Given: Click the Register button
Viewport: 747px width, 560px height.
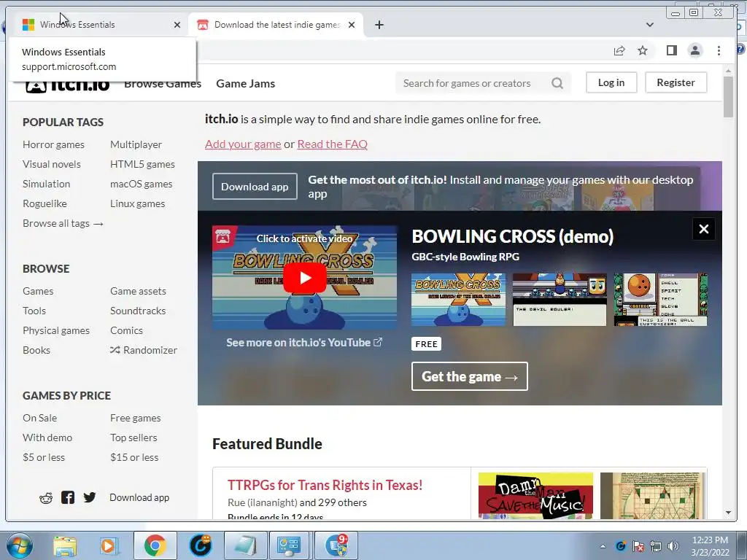Looking at the screenshot, I should click(676, 82).
